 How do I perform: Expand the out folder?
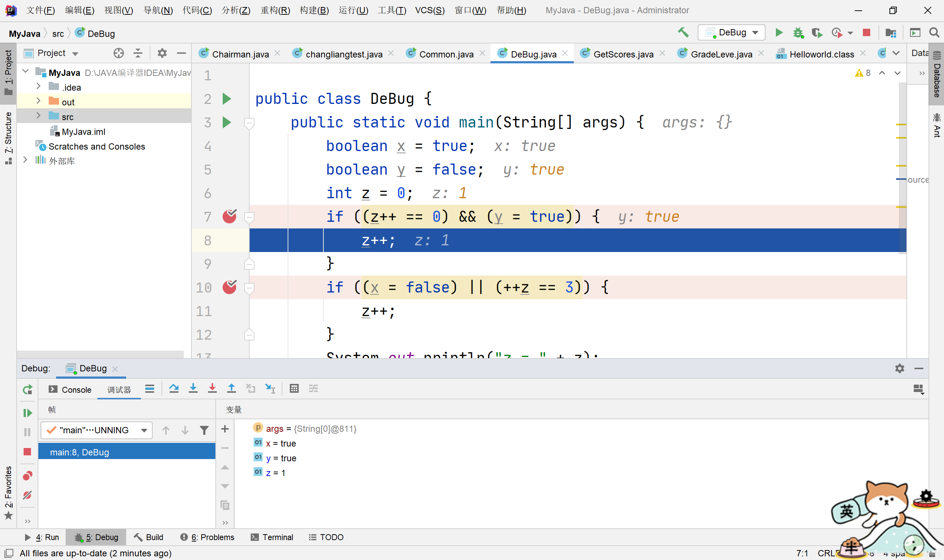[38, 101]
